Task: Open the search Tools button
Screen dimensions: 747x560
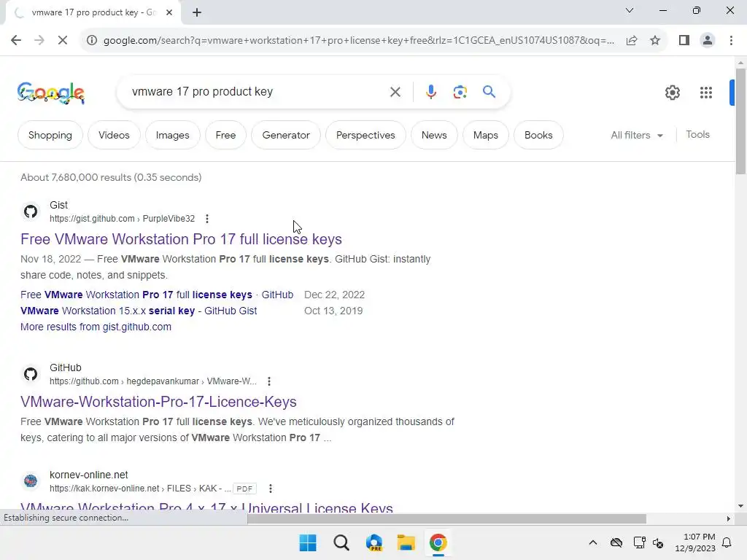Action: pyautogui.click(x=697, y=135)
